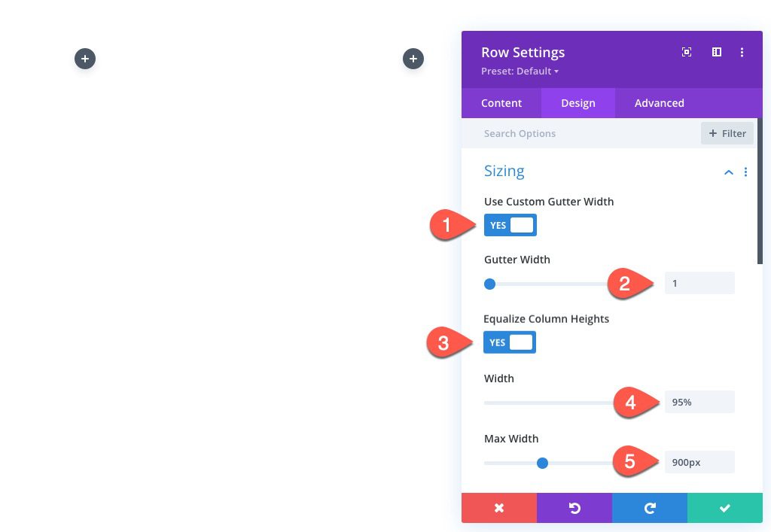Open the snap-to-side layout icon in header
Image resolution: width=771 pixels, height=532 pixels.
pos(716,52)
